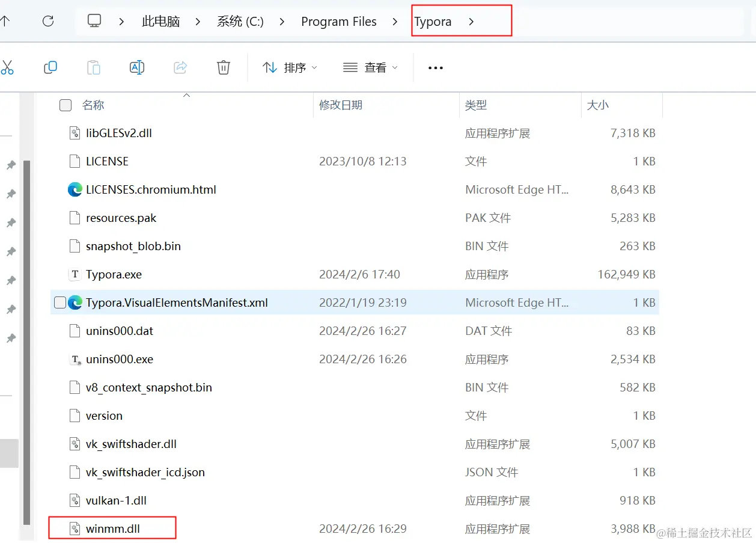This screenshot has width=756, height=543.
Task: Click the snapshot_blob.bin file icon
Action: pos(75,246)
